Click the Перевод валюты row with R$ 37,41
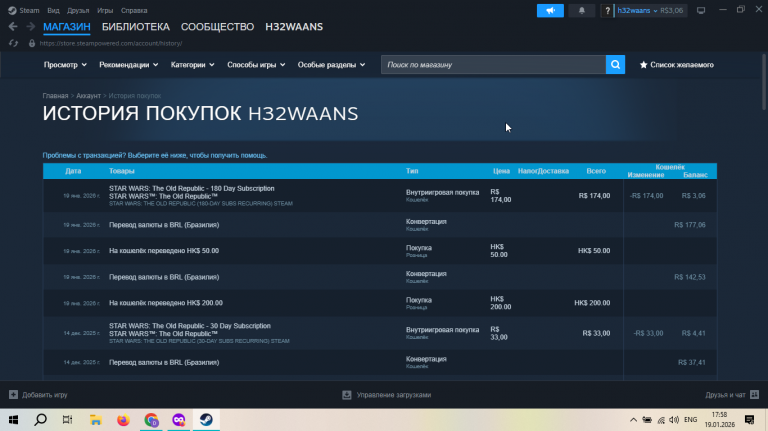768x431 pixels. point(380,362)
